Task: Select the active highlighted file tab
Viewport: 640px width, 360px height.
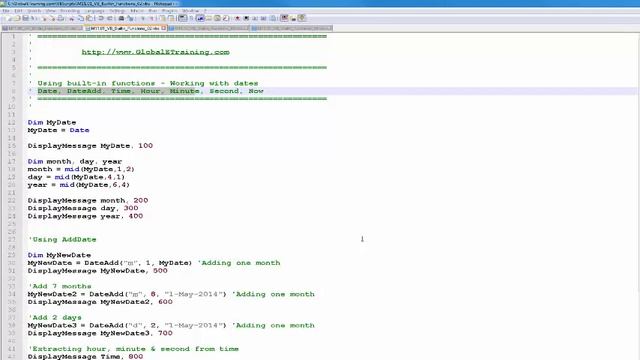Action: pos(125,28)
